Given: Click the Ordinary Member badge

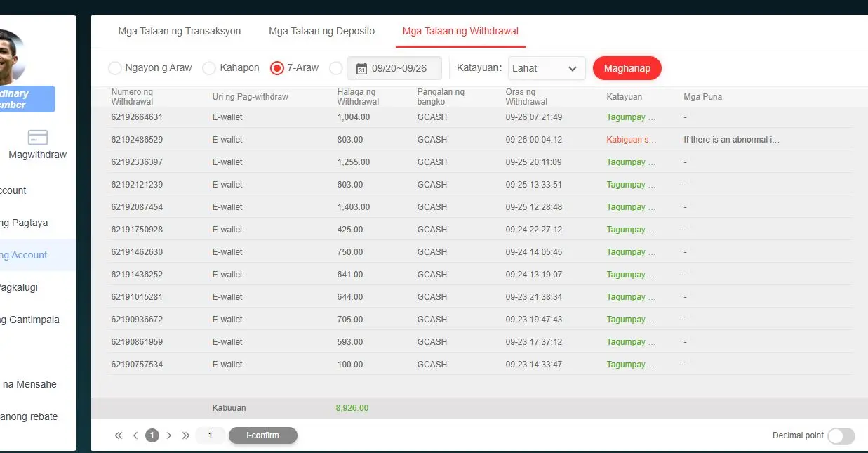Looking at the screenshot, I should tap(27, 99).
